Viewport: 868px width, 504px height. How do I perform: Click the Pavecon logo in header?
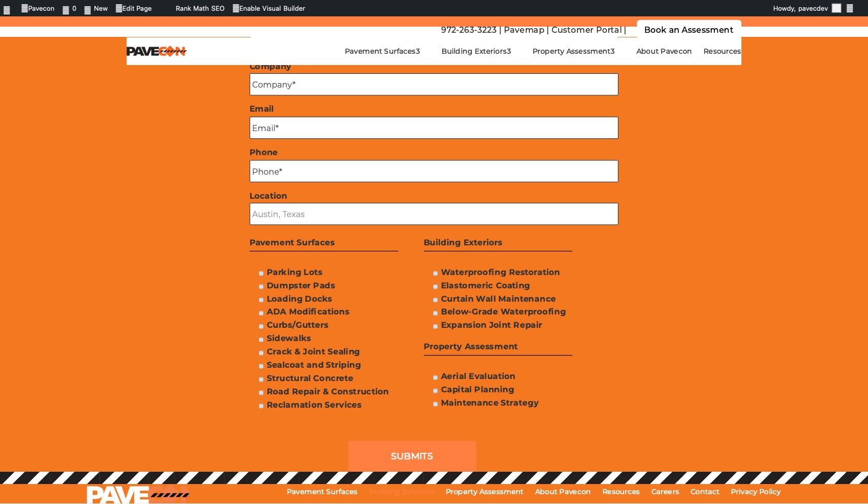(156, 51)
